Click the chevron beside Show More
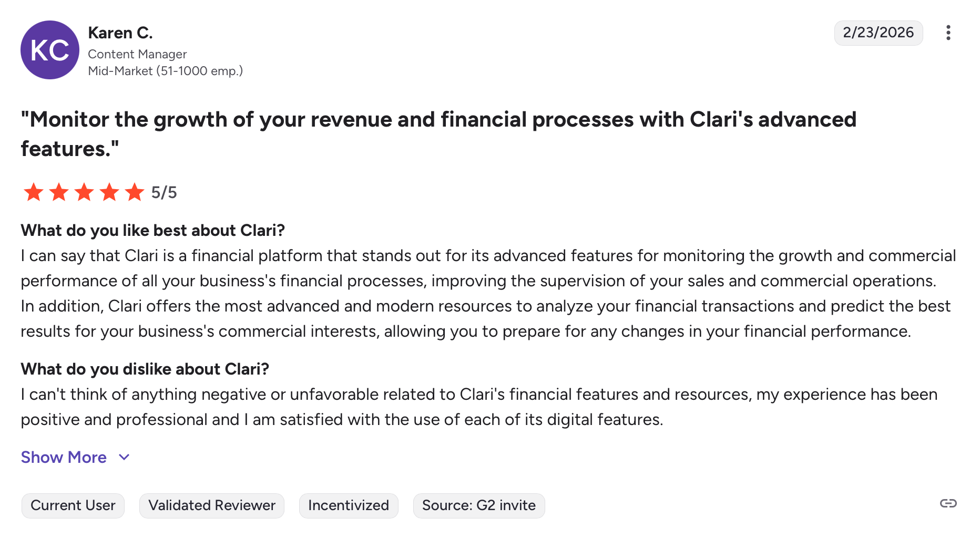Screen dimensions: 980x539 click(x=124, y=457)
